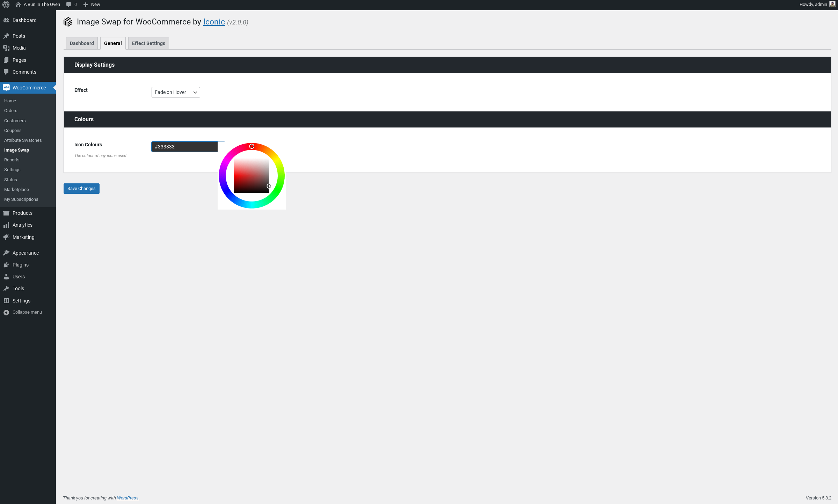Click the Icon Colours hex input field
The image size is (838, 504).
pyautogui.click(x=184, y=147)
